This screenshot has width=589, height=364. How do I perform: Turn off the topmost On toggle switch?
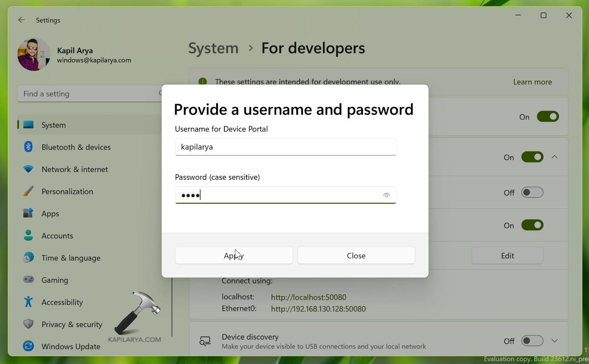click(548, 117)
